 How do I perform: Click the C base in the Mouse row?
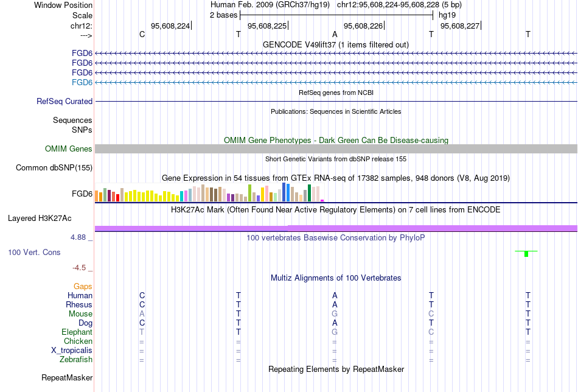[431, 314]
